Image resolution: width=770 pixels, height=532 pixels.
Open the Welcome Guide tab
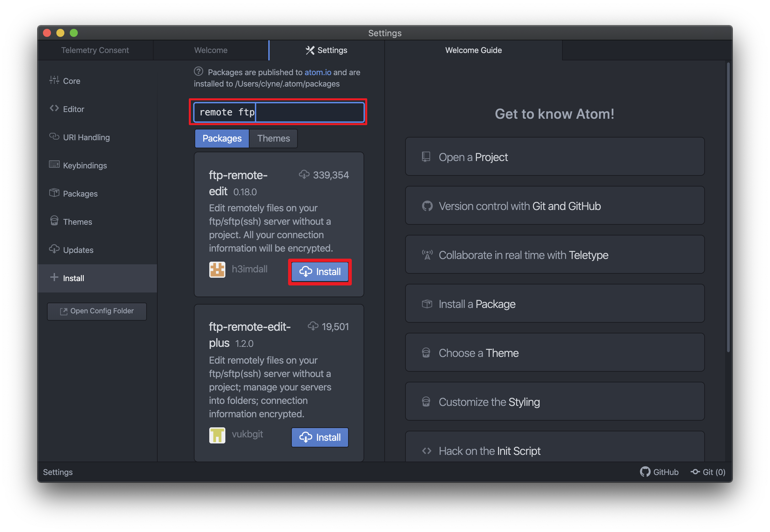click(x=473, y=50)
